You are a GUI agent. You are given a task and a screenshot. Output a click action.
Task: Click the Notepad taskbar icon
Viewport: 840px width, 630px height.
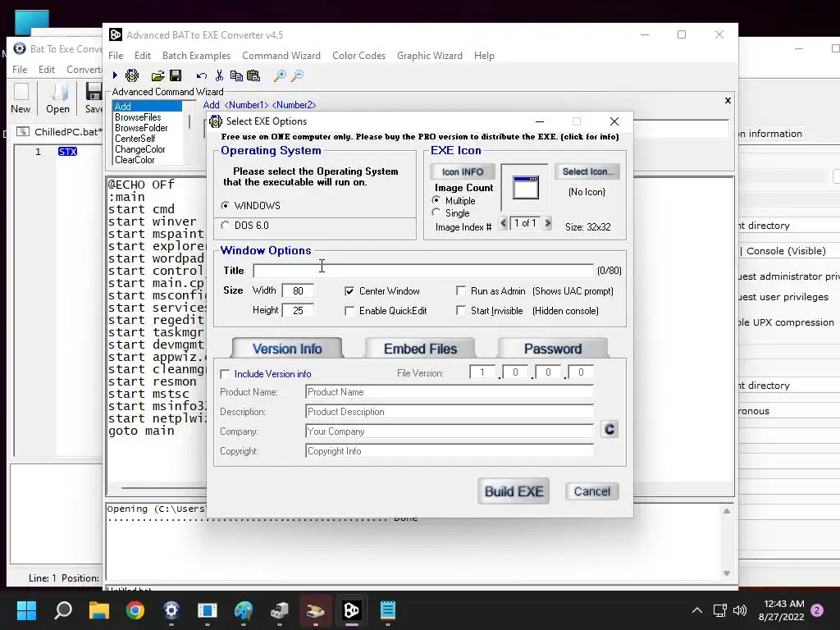(387, 610)
